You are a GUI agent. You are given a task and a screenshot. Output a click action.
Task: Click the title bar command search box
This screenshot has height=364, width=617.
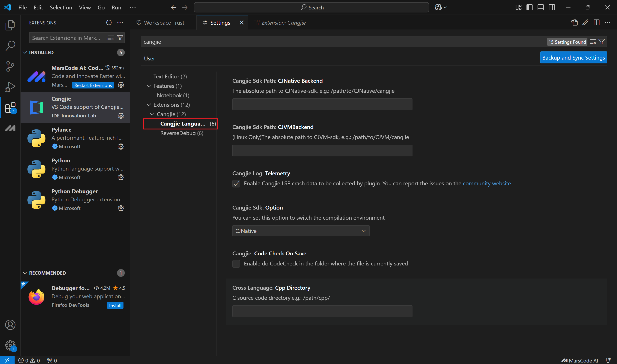[311, 7]
